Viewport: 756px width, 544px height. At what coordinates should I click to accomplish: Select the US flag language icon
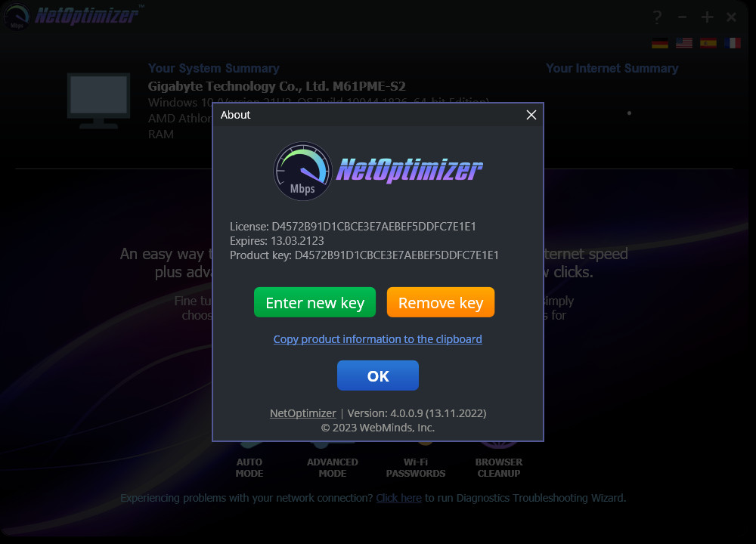[683, 43]
